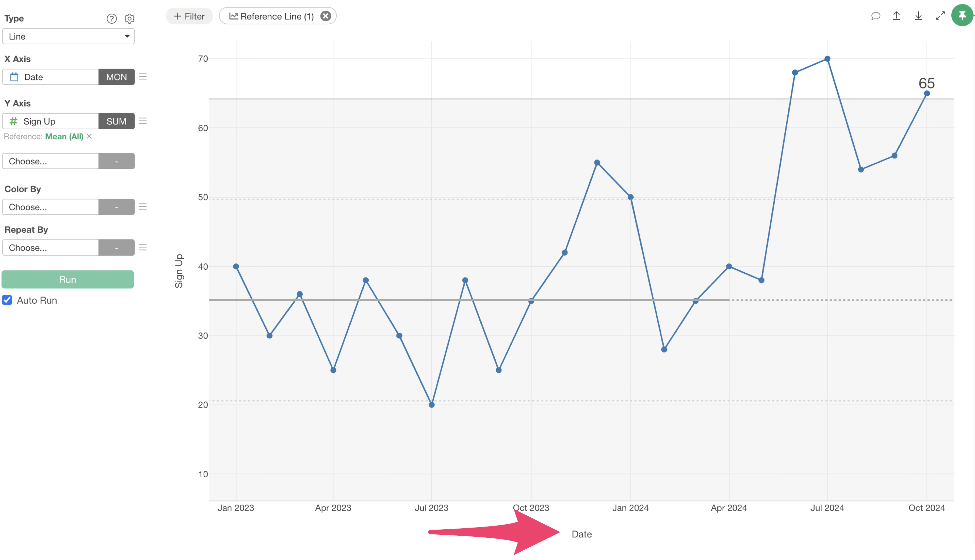975x560 pixels.
Task: Open the chart Type dropdown
Action: [x=69, y=36]
